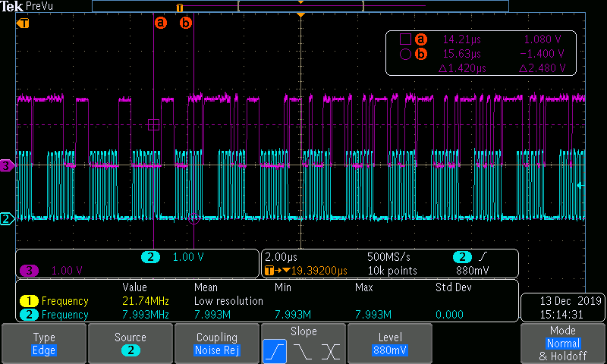Open the trigger Source menu
Screen dimensions: 607x364
tap(131, 344)
